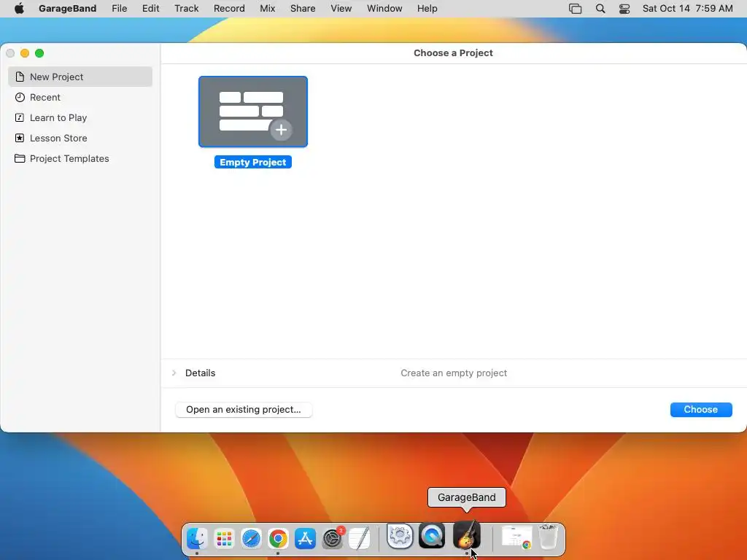The image size is (747, 560).
Task: Click the Project Templates folder icon
Action: pos(20,158)
